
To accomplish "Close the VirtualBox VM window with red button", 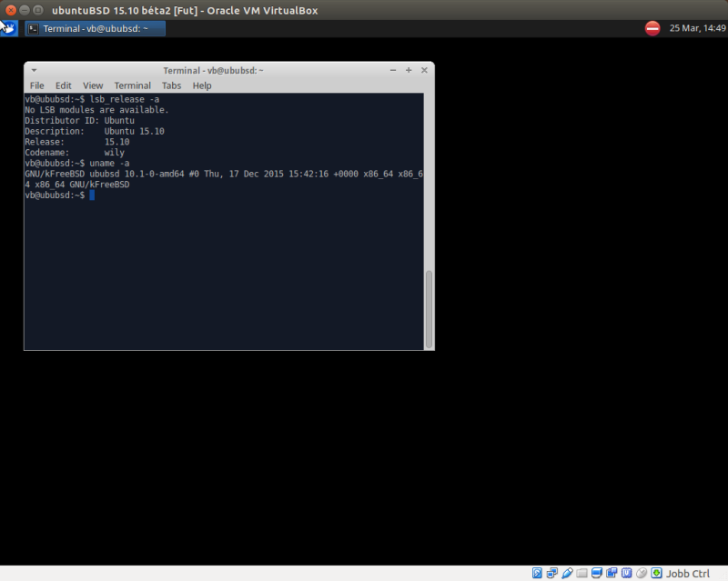I will click(x=11, y=10).
